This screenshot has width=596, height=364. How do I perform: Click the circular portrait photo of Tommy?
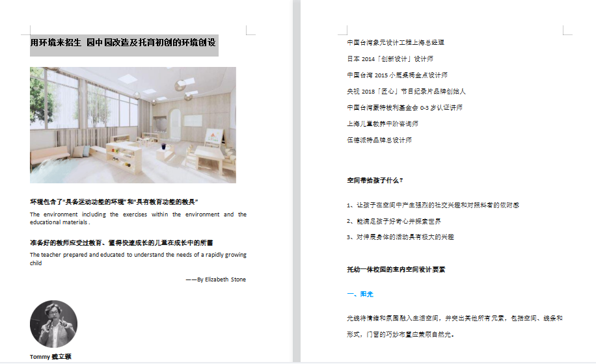[53, 324]
